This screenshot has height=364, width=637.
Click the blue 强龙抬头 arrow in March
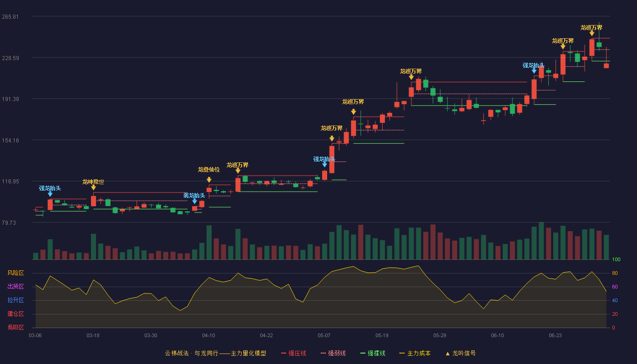click(50, 194)
